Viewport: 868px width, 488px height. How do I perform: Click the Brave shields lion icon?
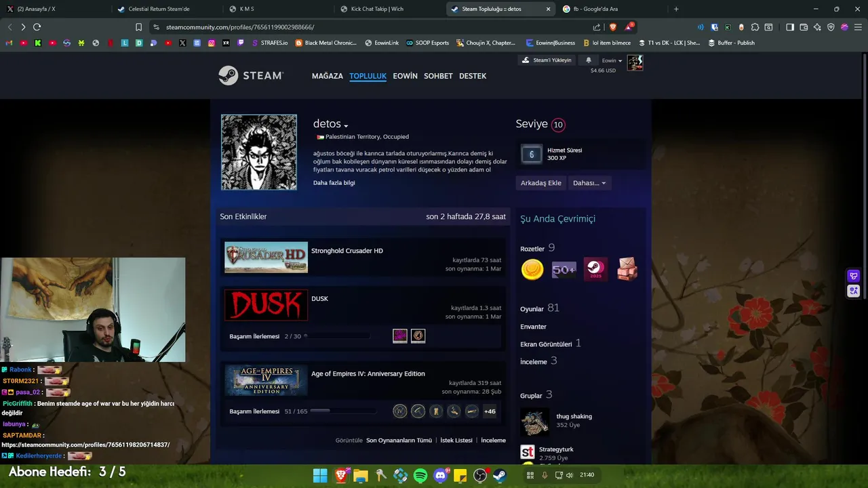[613, 27]
